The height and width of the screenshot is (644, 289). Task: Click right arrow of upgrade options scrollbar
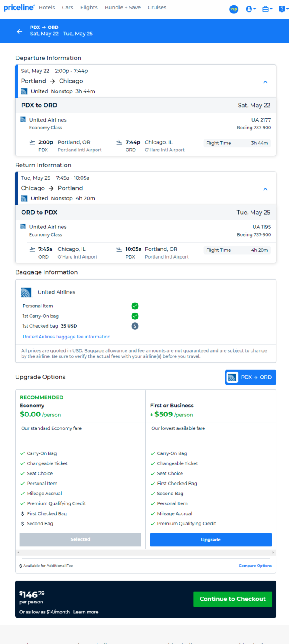pos(273,552)
